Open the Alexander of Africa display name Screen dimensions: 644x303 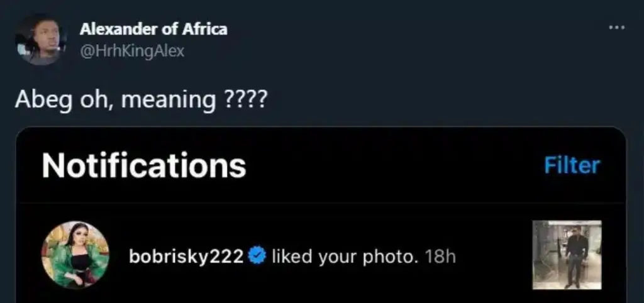pos(153,29)
